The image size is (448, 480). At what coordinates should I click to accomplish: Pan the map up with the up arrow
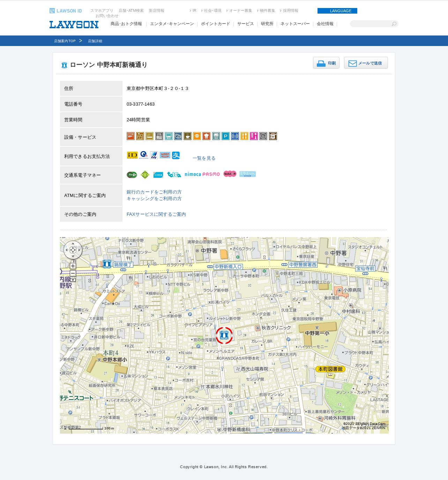click(73, 244)
